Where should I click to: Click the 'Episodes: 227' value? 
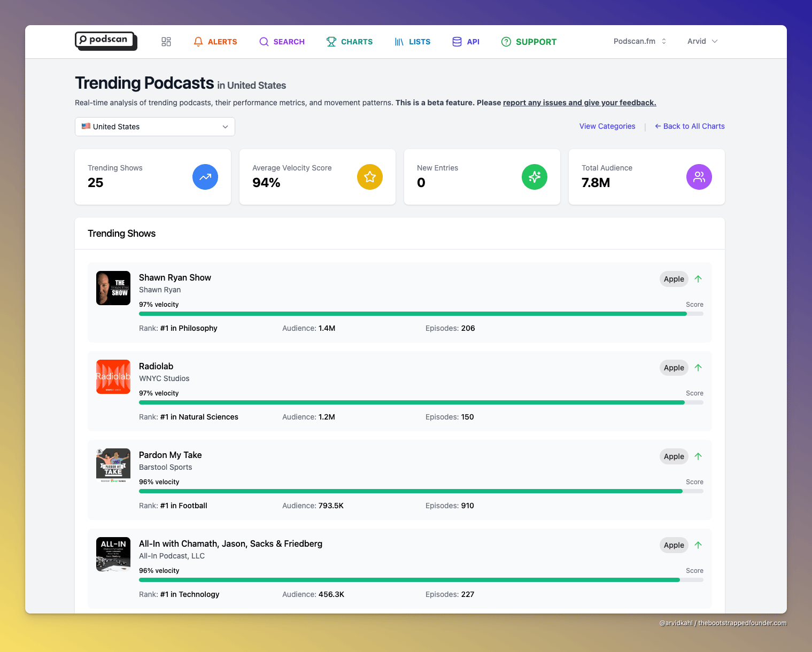click(x=450, y=594)
